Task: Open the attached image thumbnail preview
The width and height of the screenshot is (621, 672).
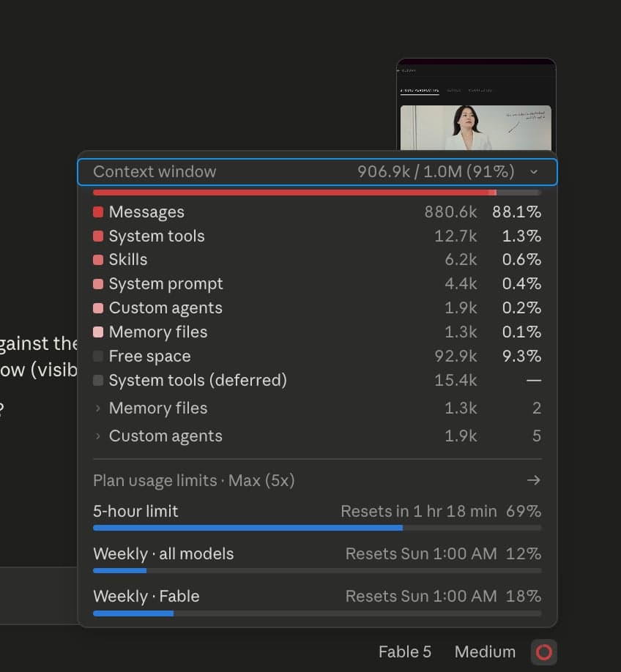Action: pos(476,104)
